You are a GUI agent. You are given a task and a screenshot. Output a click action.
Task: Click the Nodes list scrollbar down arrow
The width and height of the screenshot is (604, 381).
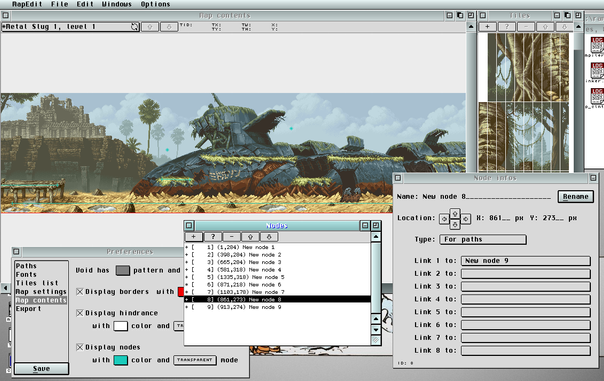pyautogui.click(x=376, y=330)
